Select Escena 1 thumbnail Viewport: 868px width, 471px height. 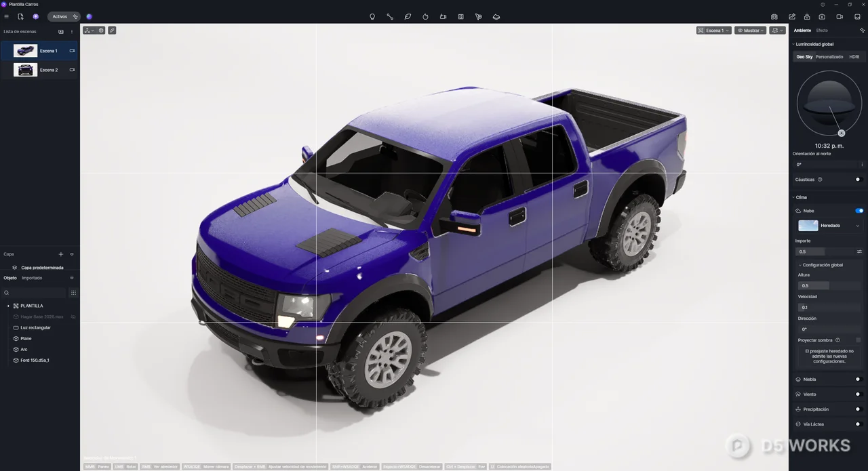(x=26, y=51)
